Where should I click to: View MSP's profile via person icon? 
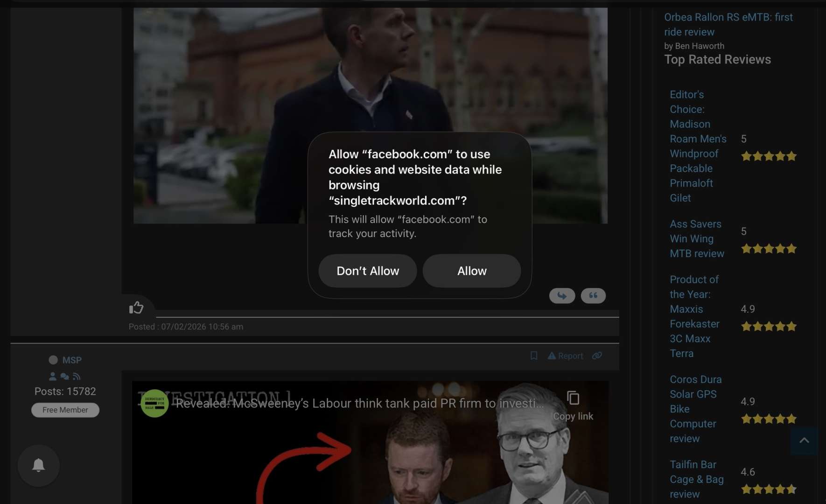coord(53,376)
